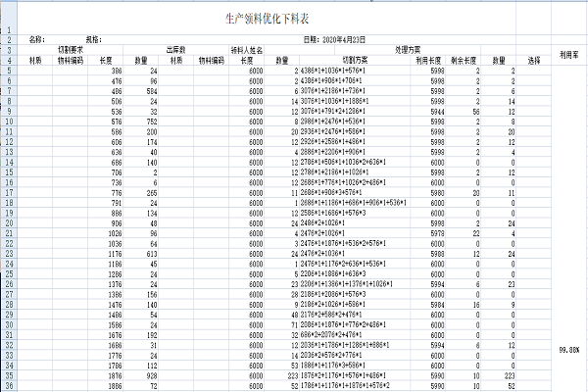
Task: Click cutting plan 686*2+2076*2+476*1 in row 31
Action: click(331, 335)
